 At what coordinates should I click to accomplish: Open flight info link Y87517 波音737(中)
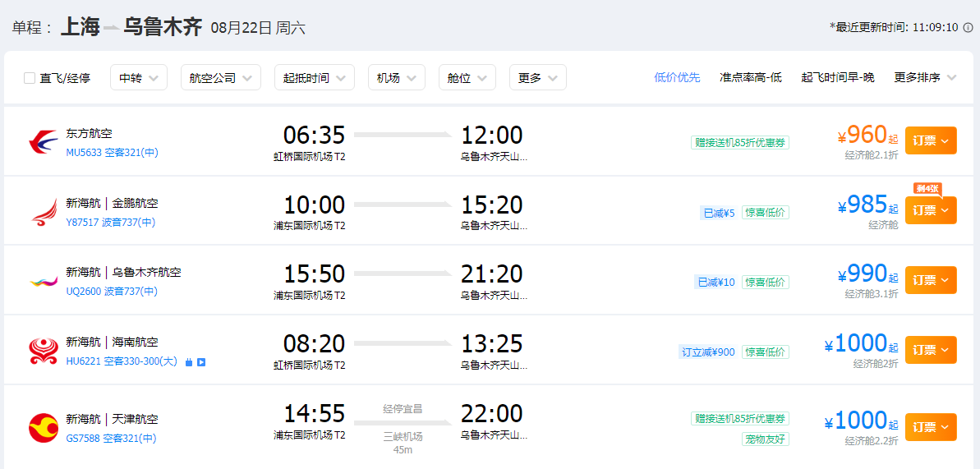coord(111,222)
